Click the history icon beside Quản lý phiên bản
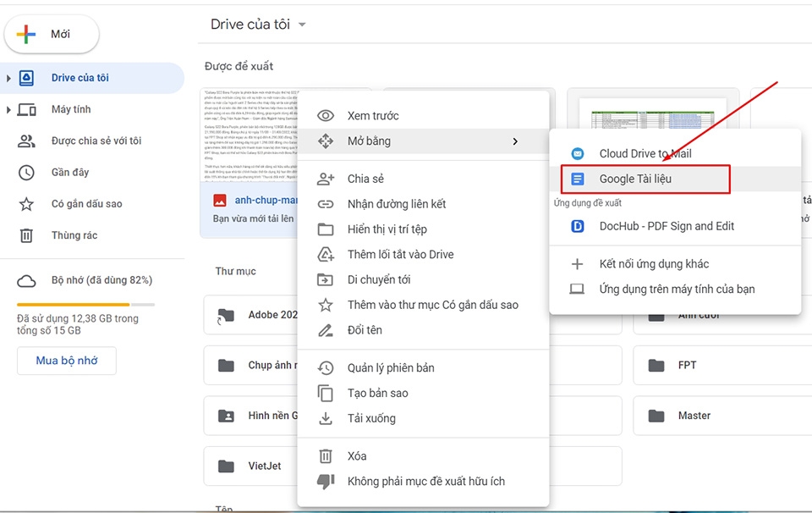Image resolution: width=812 pixels, height=513 pixels. point(325,368)
